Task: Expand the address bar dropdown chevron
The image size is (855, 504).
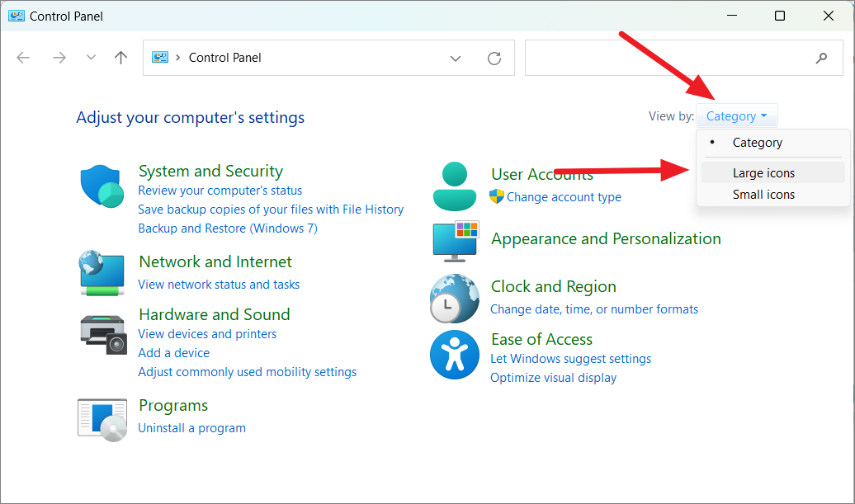Action: 456,58
